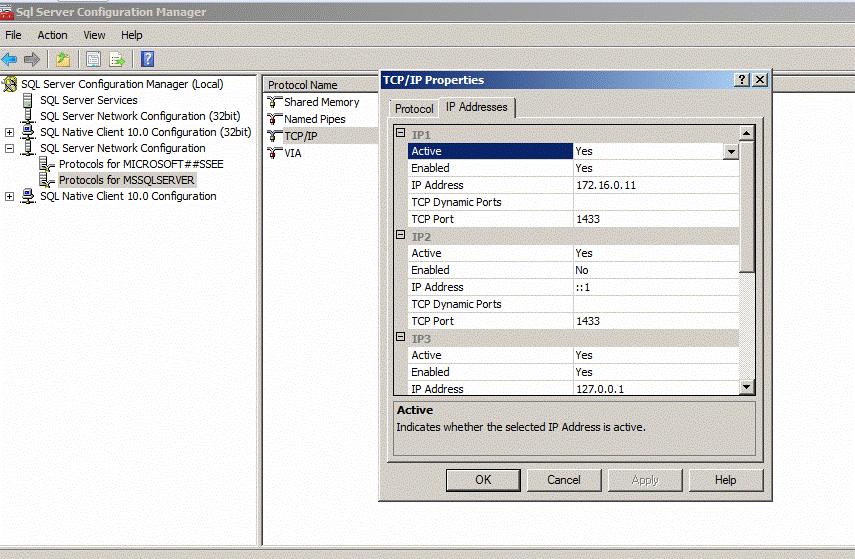855x559 pixels.
Task: Open the View menu
Action: (x=94, y=35)
